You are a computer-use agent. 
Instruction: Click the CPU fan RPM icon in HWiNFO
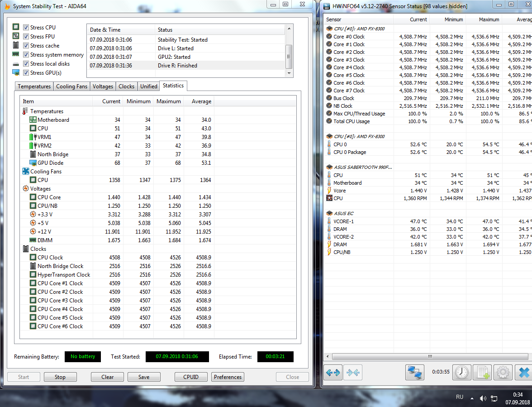coord(329,198)
